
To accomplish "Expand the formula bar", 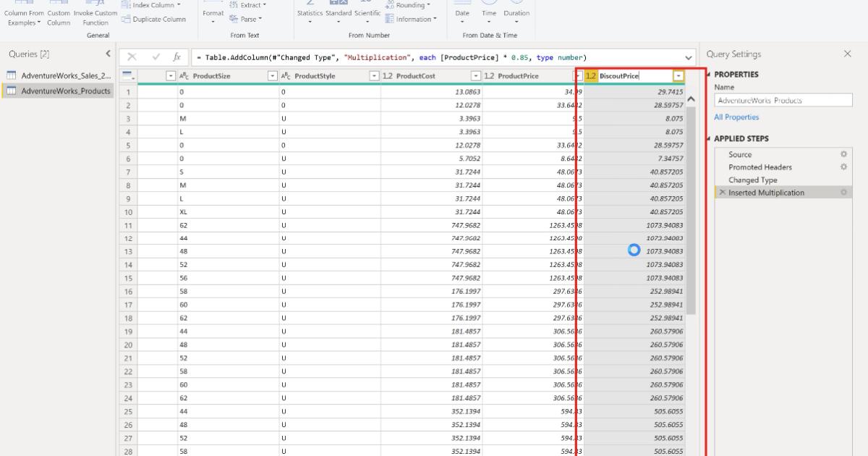I will click(x=688, y=56).
